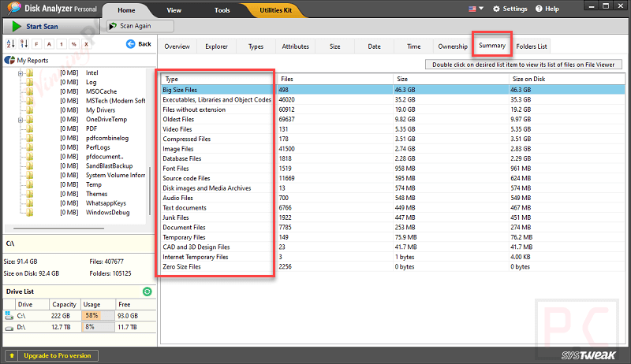Click the Systweak logo

pyautogui.click(x=588, y=355)
